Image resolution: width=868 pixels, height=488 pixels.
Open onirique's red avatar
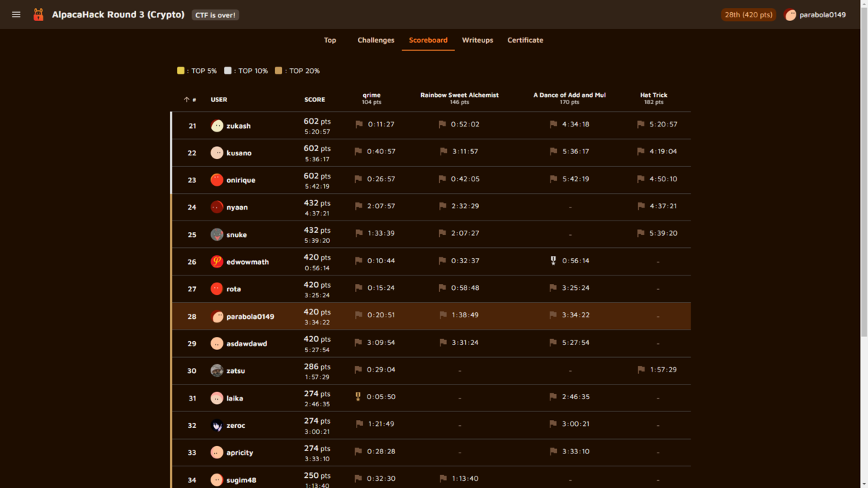point(217,180)
